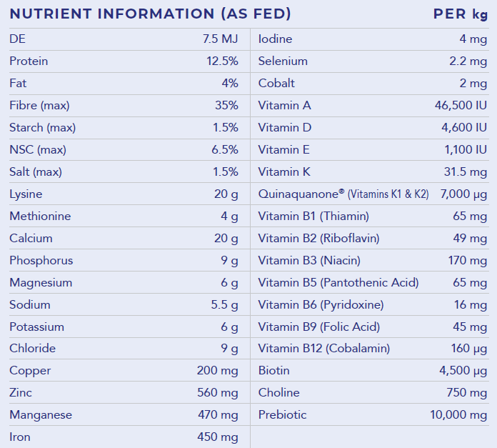This screenshot has width=497, height=448.
Task: Click the Selenium 2.2 mg value
Action: 468,61
